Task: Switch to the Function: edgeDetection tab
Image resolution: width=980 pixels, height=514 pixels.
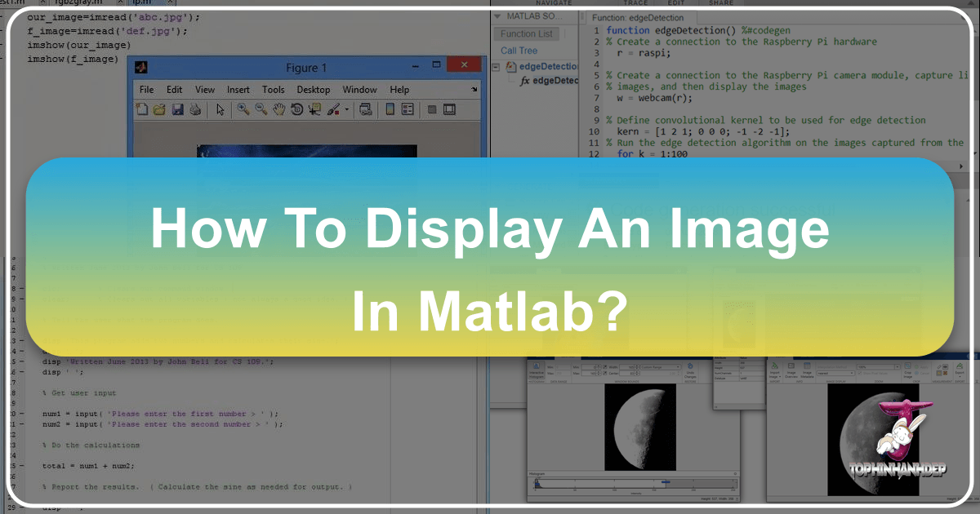Action: (638, 17)
